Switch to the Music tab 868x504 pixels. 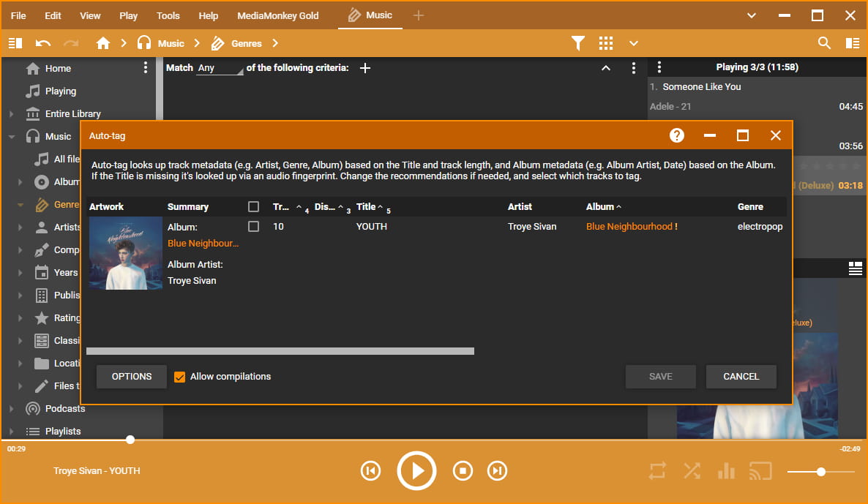pyautogui.click(x=370, y=15)
